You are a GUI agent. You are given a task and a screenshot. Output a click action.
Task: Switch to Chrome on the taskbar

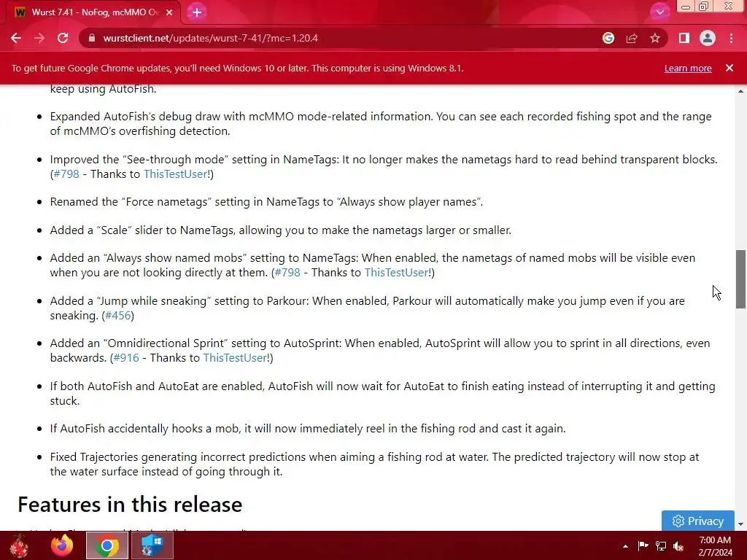(107, 545)
